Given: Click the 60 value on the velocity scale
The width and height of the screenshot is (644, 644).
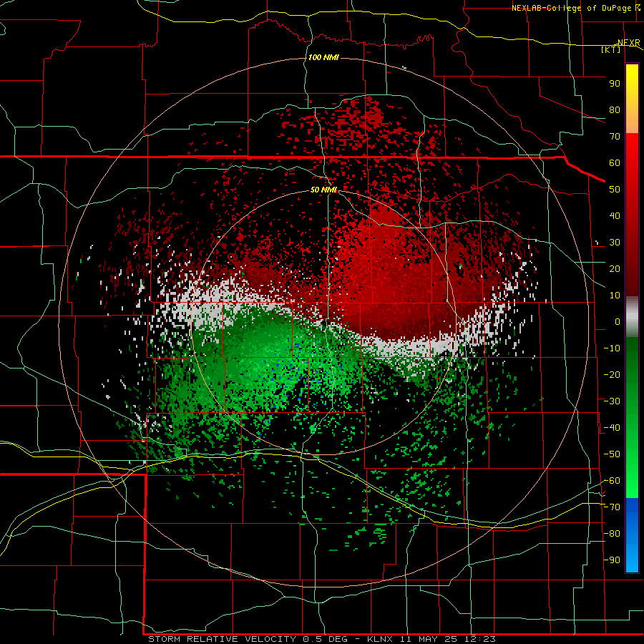Looking at the screenshot, I should click(x=615, y=163).
